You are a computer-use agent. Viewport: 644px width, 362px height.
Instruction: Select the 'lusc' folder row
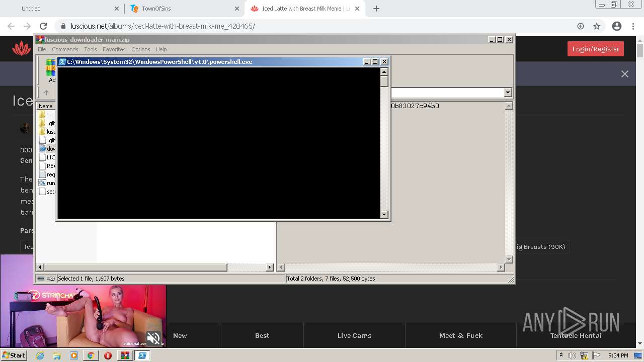(47, 132)
